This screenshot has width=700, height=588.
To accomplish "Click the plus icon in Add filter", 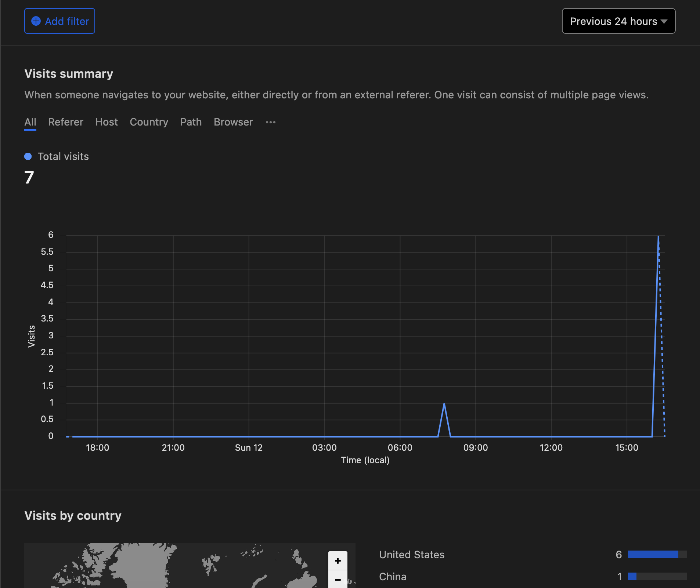I will (x=36, y=21).
